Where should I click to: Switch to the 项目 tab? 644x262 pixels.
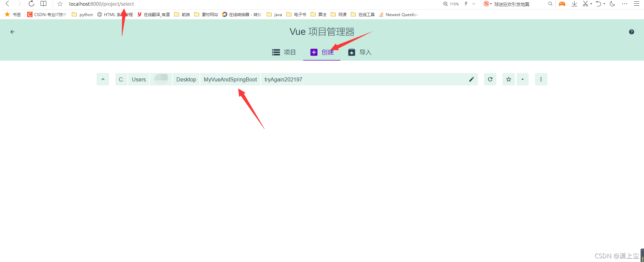coord(284,52)
